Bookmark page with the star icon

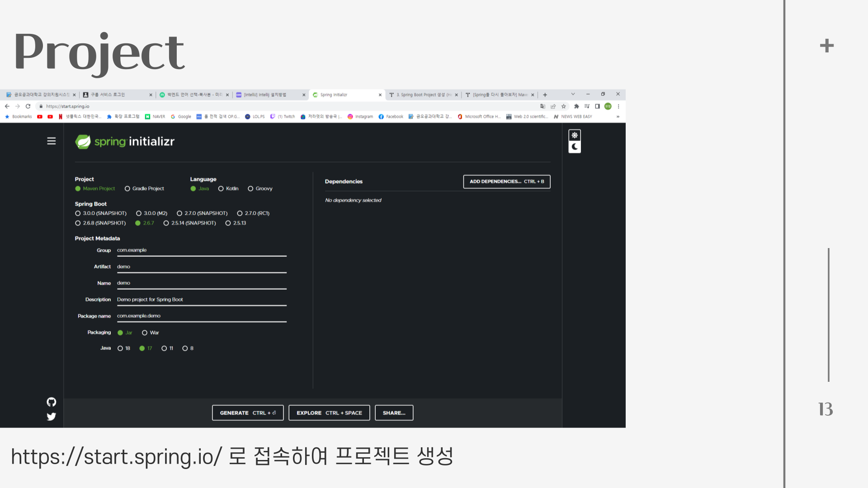[564, 106]
